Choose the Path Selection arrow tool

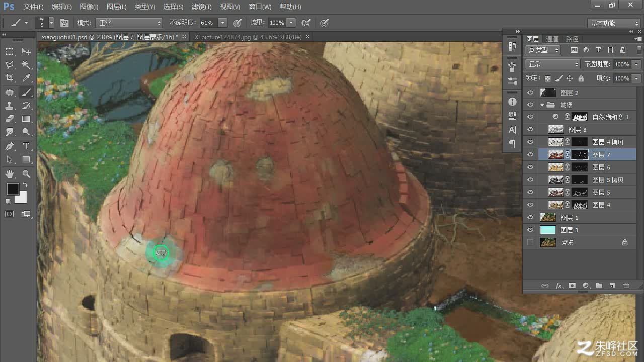pyautogui.click(x=10, y=159)
